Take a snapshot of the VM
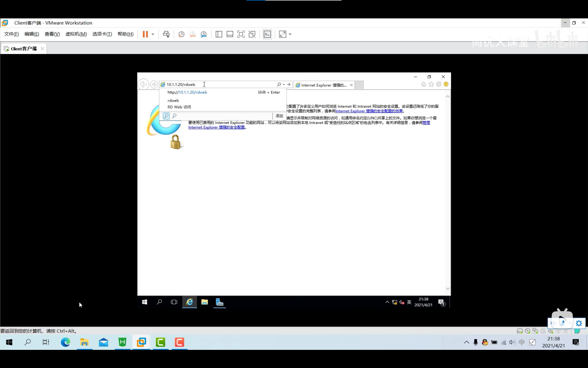The width and height of the screenshot is (588, 368). click(181, 34)
